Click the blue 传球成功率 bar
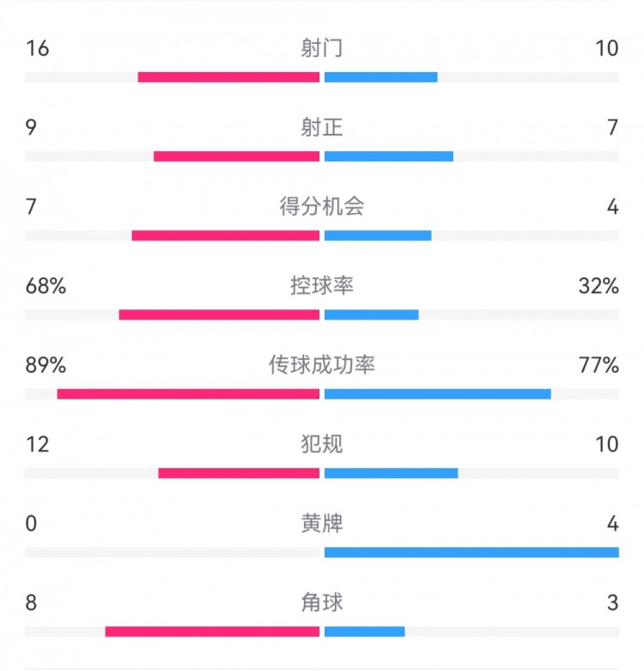 point(438,393)
